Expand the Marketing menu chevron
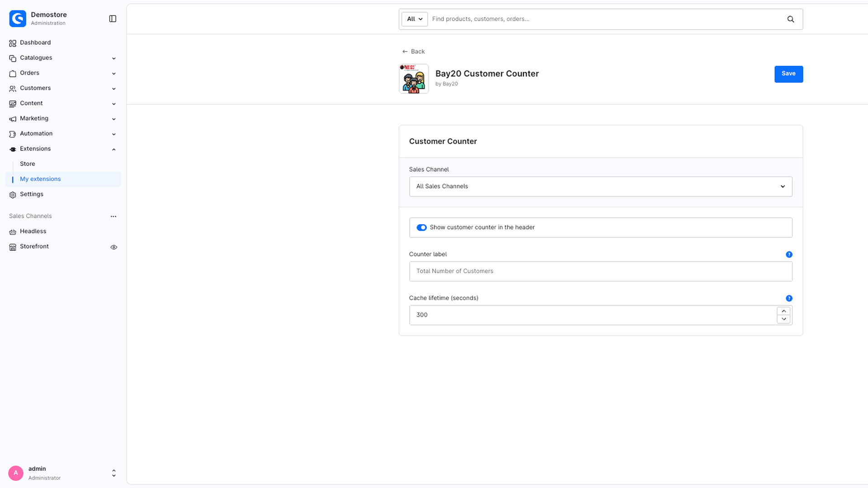868x488 pixels. coord(114,119)
